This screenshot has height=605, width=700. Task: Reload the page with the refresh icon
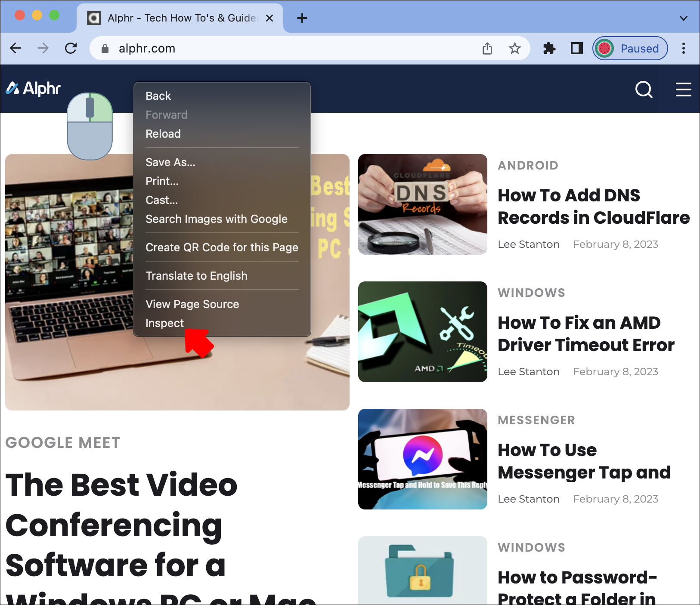71,48
